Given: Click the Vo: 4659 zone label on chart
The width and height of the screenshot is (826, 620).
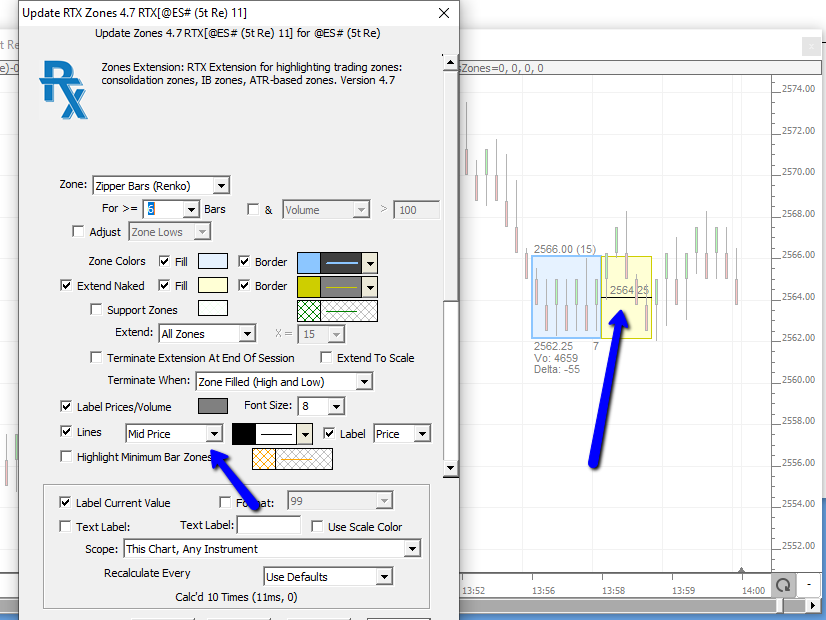Looking at the screenshot, I should point(556,358).
